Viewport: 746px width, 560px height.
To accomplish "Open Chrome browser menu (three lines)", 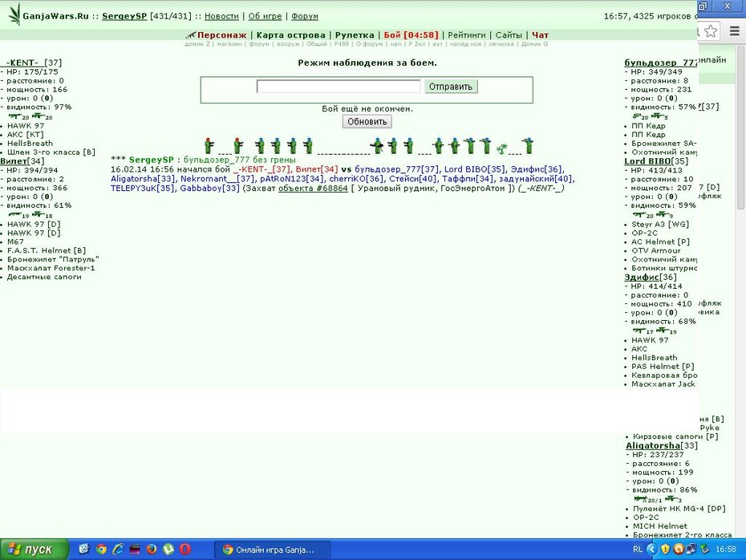I will (x=735, y=31).
